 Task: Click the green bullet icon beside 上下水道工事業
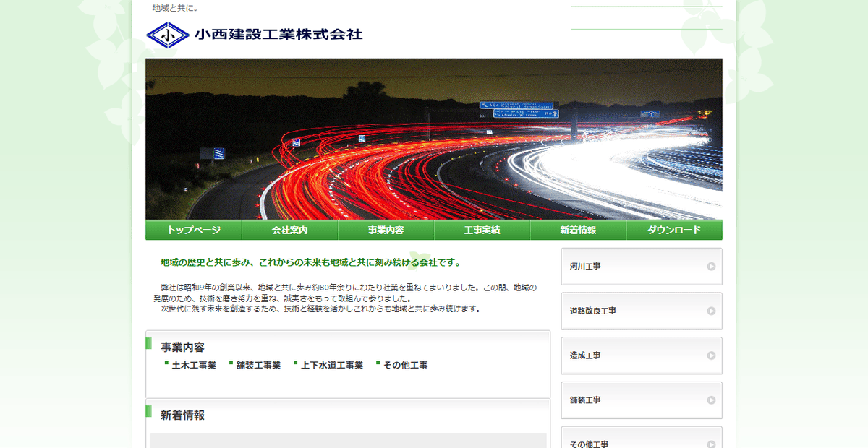tap(294, 363)
